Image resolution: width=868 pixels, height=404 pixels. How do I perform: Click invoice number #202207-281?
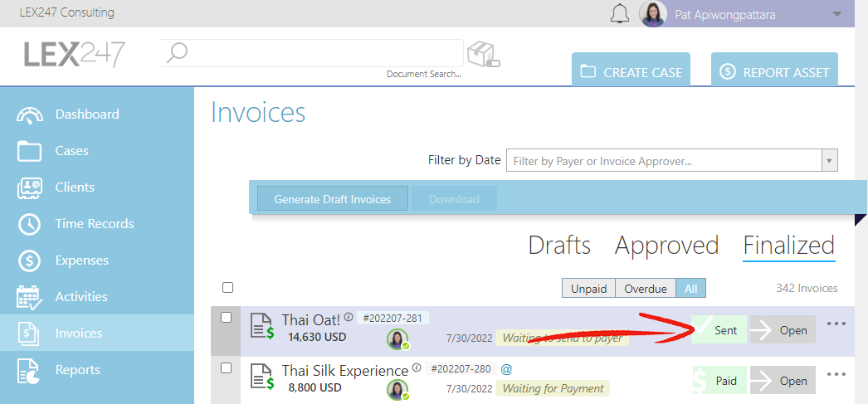click(392, 318)
